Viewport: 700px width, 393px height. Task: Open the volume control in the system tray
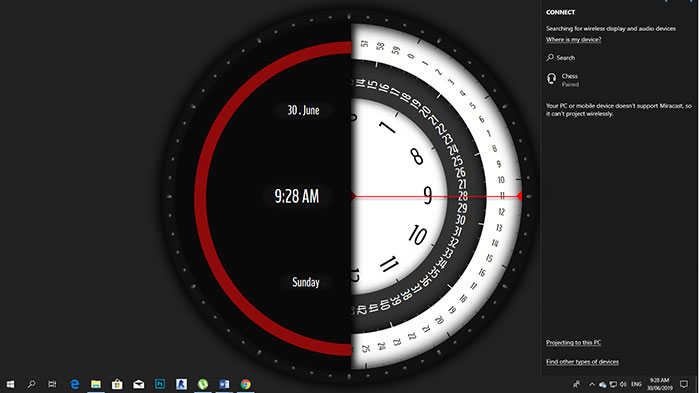click(623, 384)
